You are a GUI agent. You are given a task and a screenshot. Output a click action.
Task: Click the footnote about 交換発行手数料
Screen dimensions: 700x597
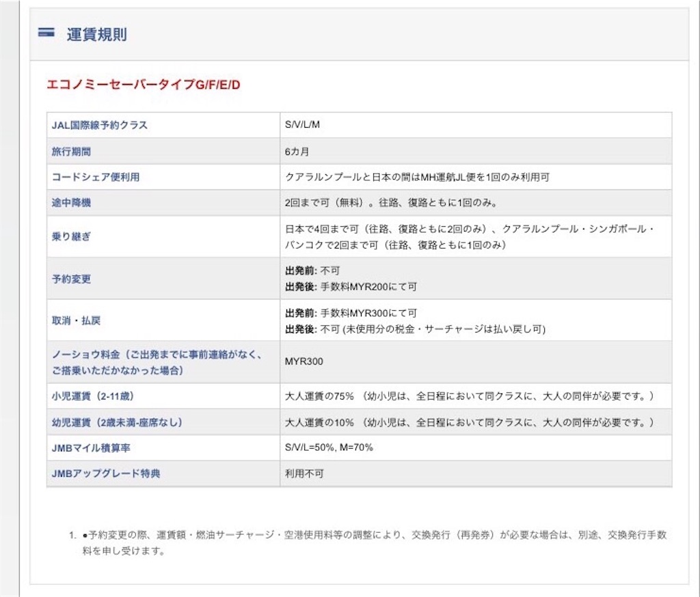pos(374,542)
